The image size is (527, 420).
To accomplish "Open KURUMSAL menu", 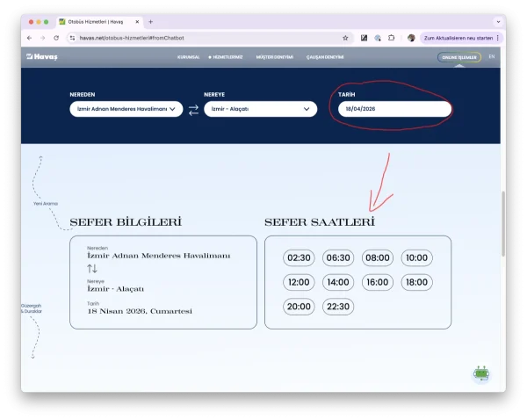I will click(x=188, y=57).
